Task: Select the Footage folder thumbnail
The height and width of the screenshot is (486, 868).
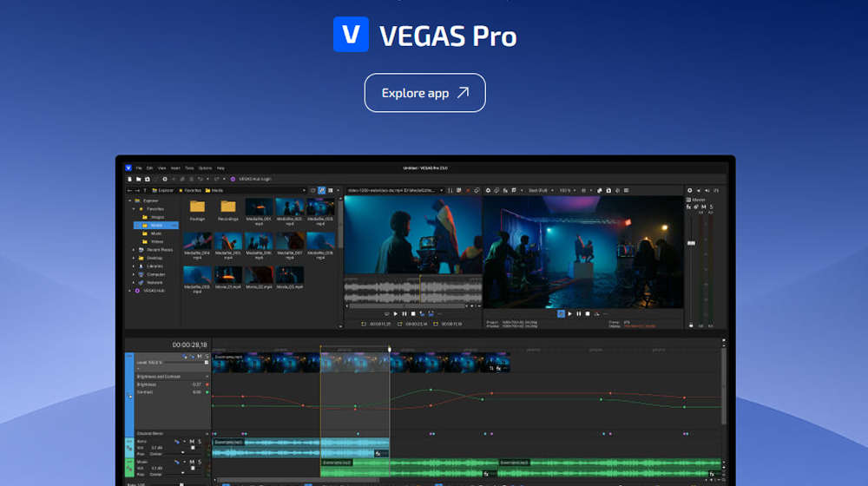Action: coord(198,210)
